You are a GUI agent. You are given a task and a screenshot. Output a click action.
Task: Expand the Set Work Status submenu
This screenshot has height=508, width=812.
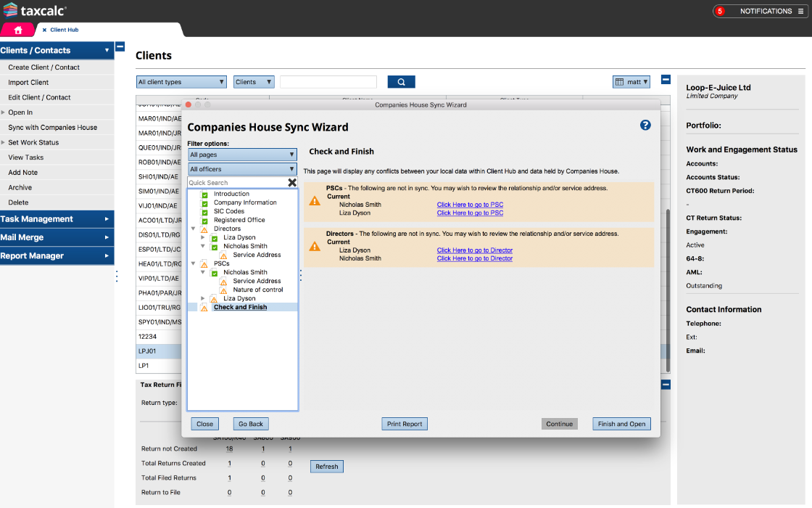[3, 142]
